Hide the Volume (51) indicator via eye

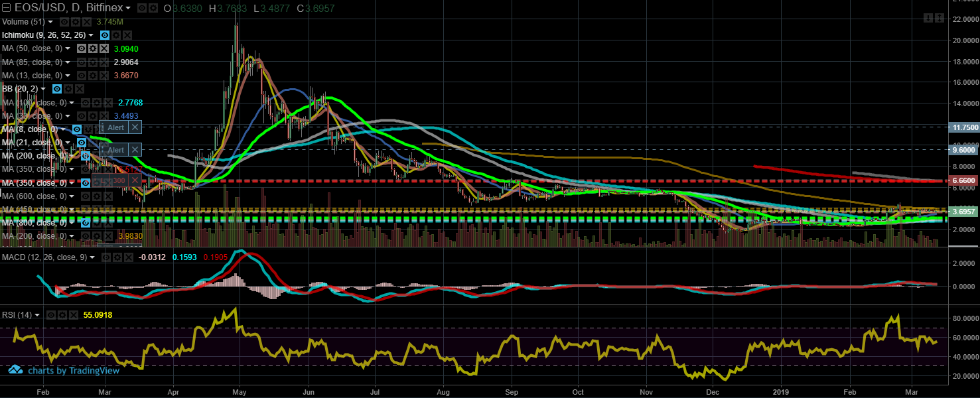(x=64, y=22)
